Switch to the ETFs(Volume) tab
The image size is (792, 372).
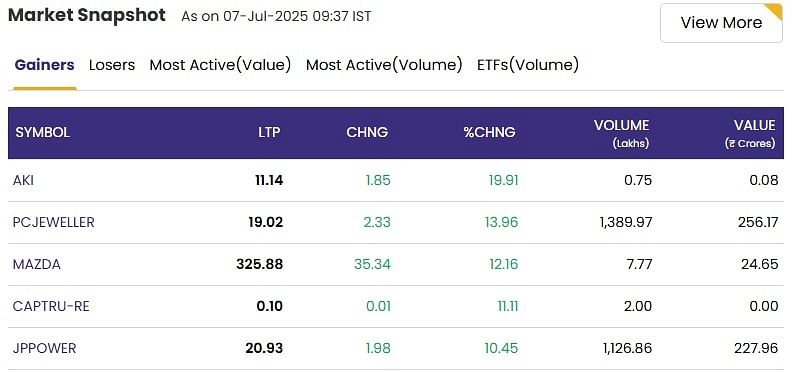click(x=528, y=65)
